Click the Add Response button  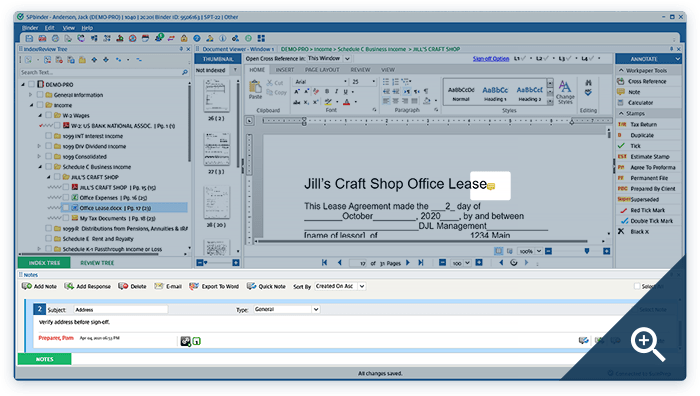pos(87,286)
